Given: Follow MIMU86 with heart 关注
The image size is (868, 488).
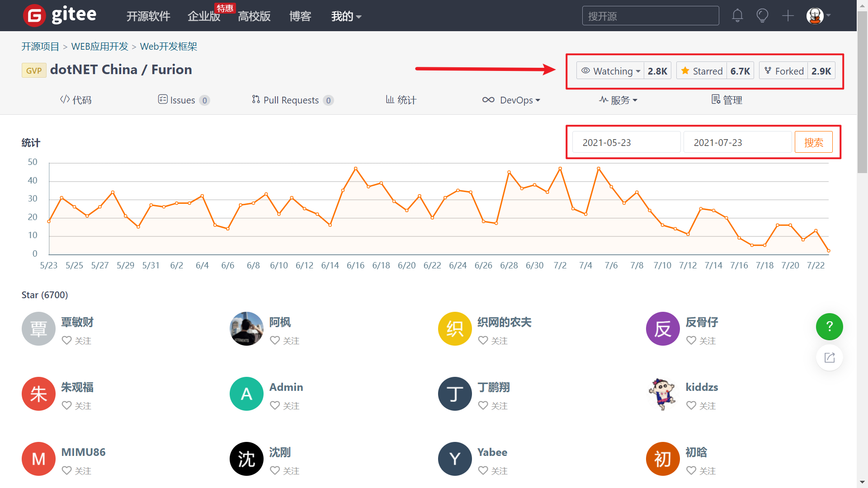Looking at the screenshot, I should [x=76, y=471].
